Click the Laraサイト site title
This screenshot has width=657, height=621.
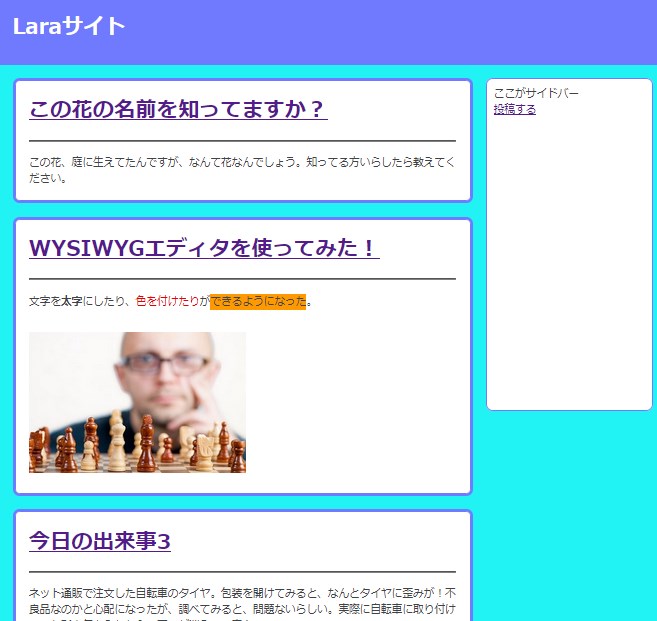point(69,27)
